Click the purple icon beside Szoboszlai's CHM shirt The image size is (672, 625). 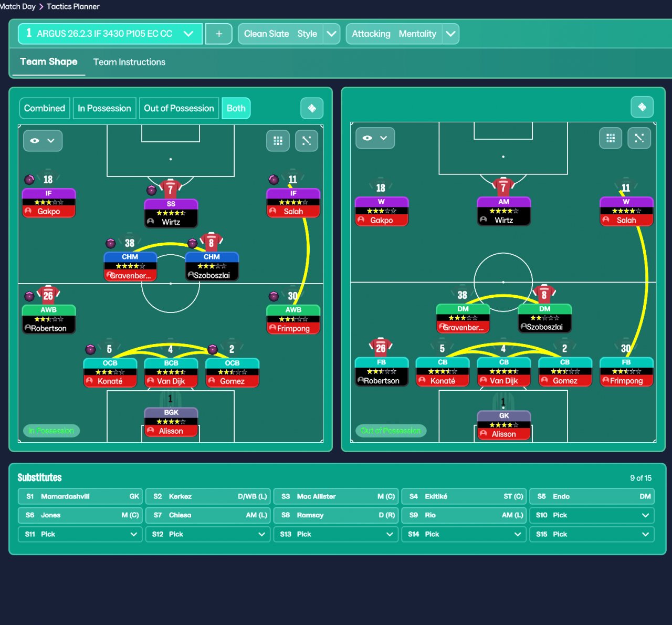click(193, 243)
